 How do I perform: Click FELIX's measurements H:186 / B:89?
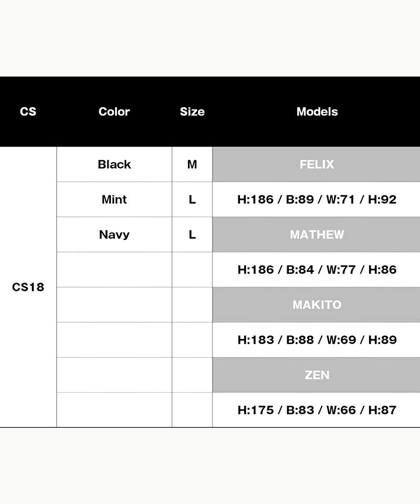tap(317, 199)
